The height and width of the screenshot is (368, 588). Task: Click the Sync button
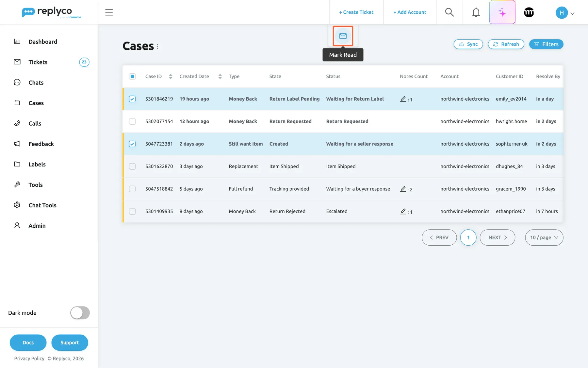tap(468, 44)
